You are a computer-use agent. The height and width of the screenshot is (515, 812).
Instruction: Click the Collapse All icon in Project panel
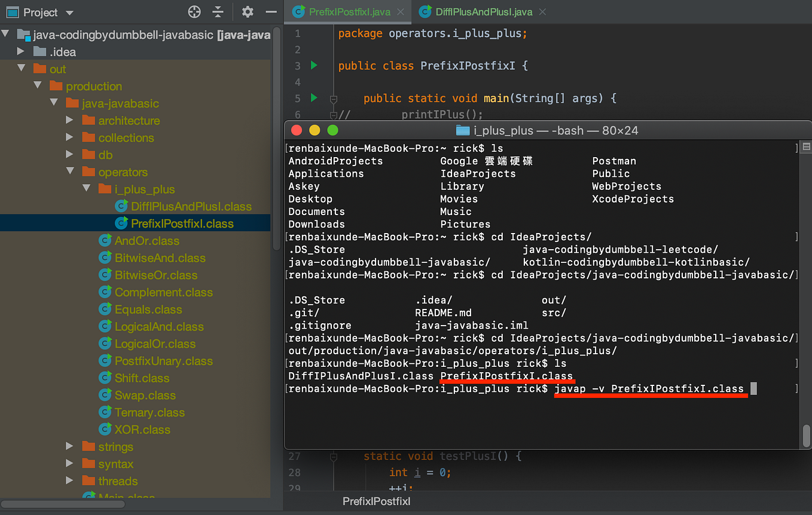pos(218,11)
